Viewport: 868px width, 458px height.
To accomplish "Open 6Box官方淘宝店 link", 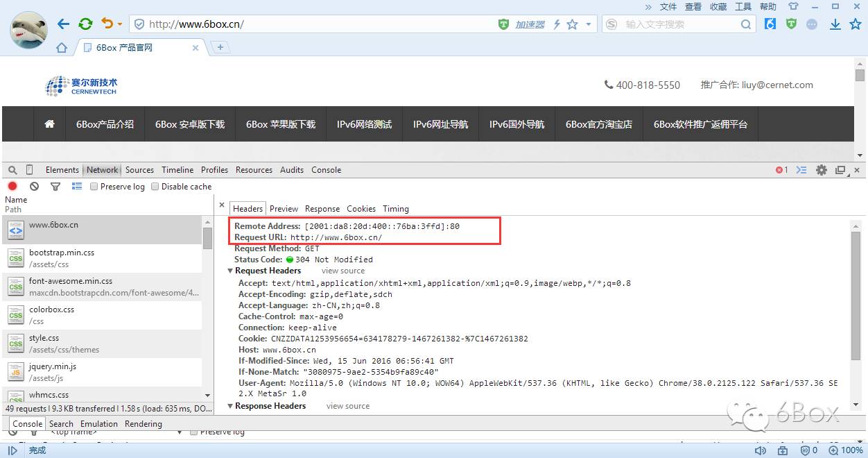I will pos(599,124).
